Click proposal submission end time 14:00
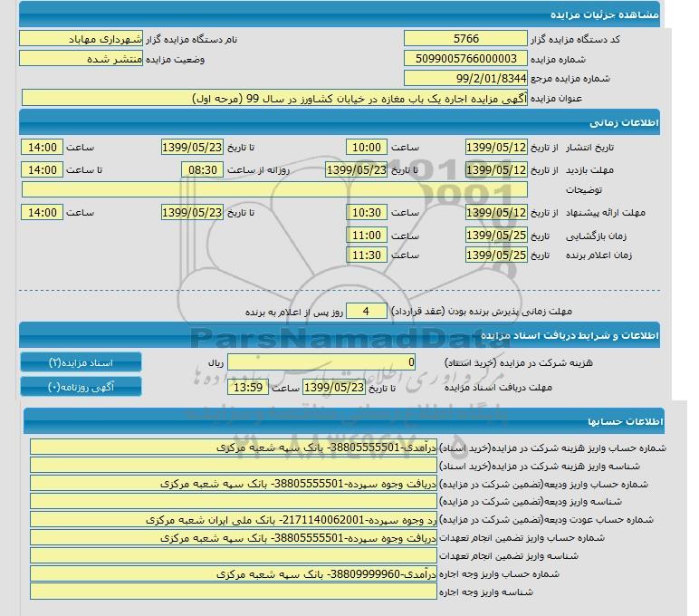This screenshot has height=616, width=699. tap(42, 212)
